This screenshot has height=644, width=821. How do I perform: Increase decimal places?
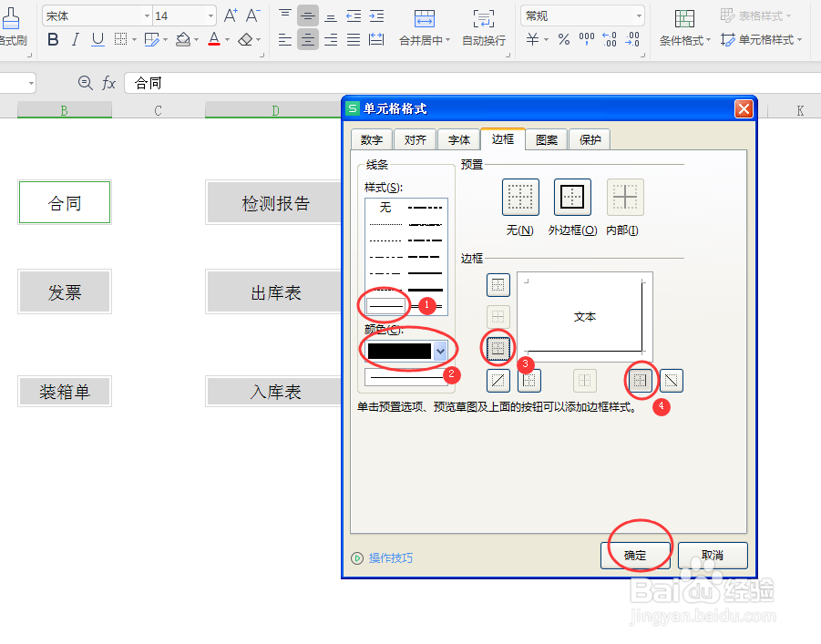[610, 39]
